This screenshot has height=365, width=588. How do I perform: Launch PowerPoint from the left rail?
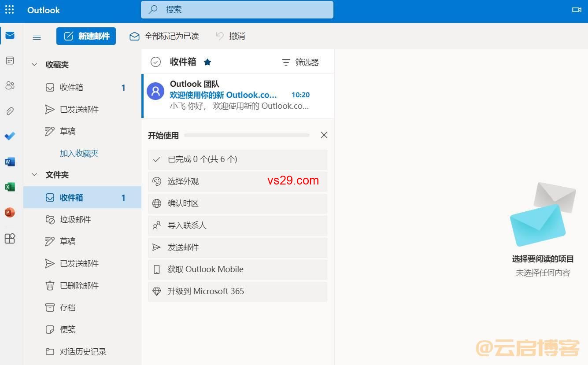point(10,213)
